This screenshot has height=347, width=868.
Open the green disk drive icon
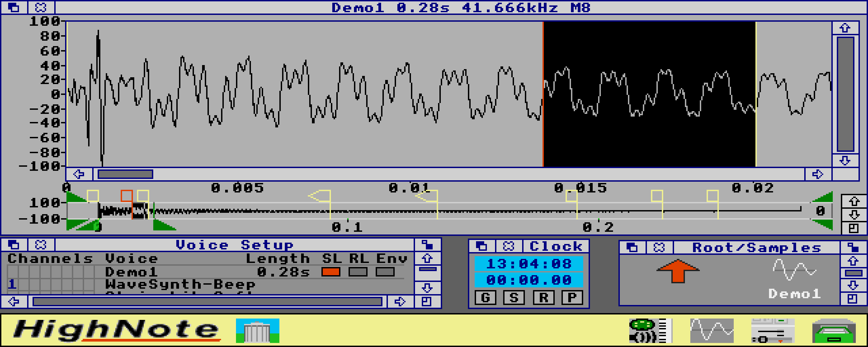point(834,330)
